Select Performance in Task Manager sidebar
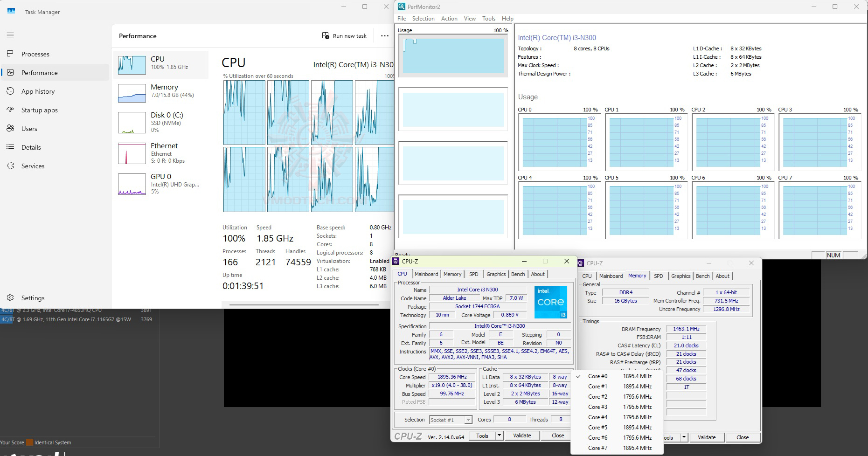The image size is (868, 456). (55, 73)
